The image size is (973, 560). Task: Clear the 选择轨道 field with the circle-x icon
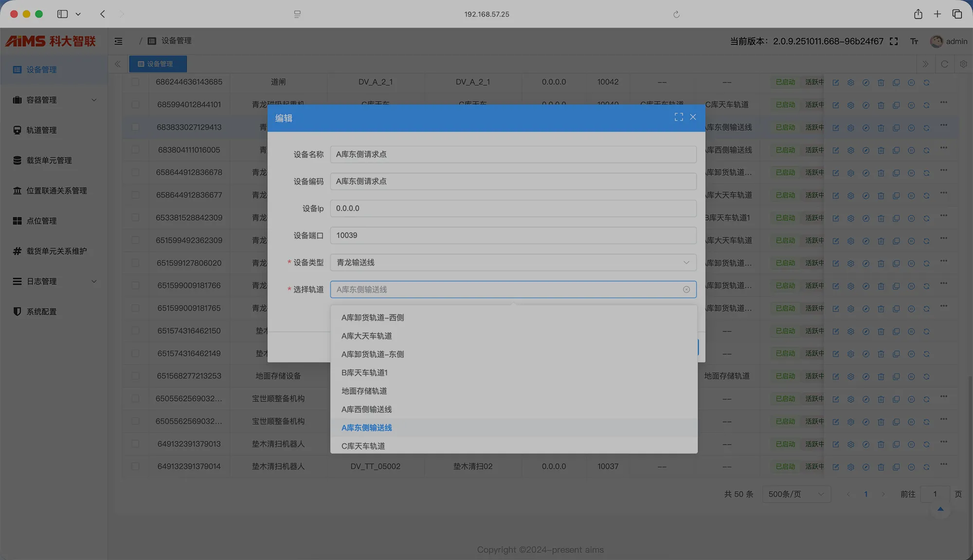[686, 289]
